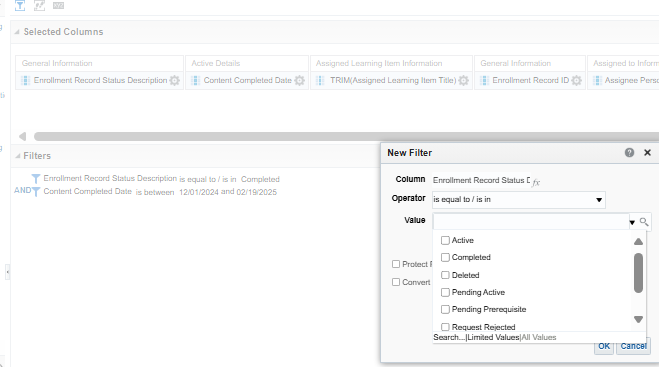Click column icon beside Enrollment Record Status Description

[x=25, y=80]
